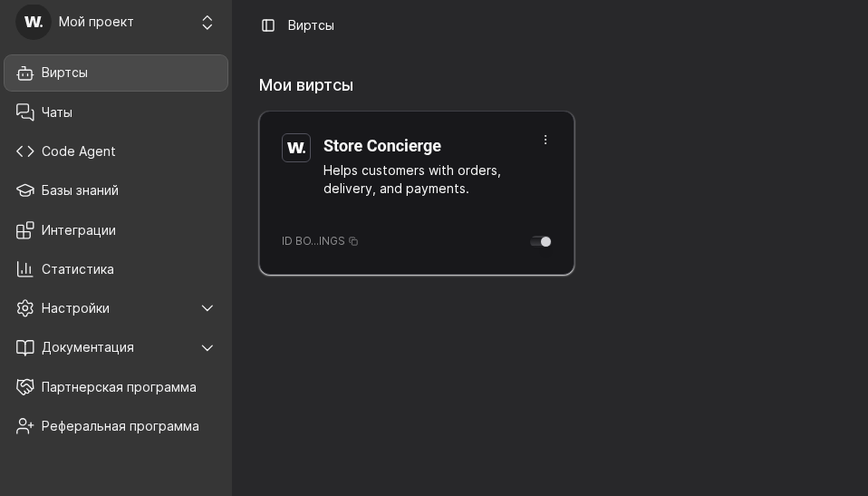The width and height of the screenshot is (868, 496).
Task: Toggle the sidebar panel icon
Action: [268, 25]
